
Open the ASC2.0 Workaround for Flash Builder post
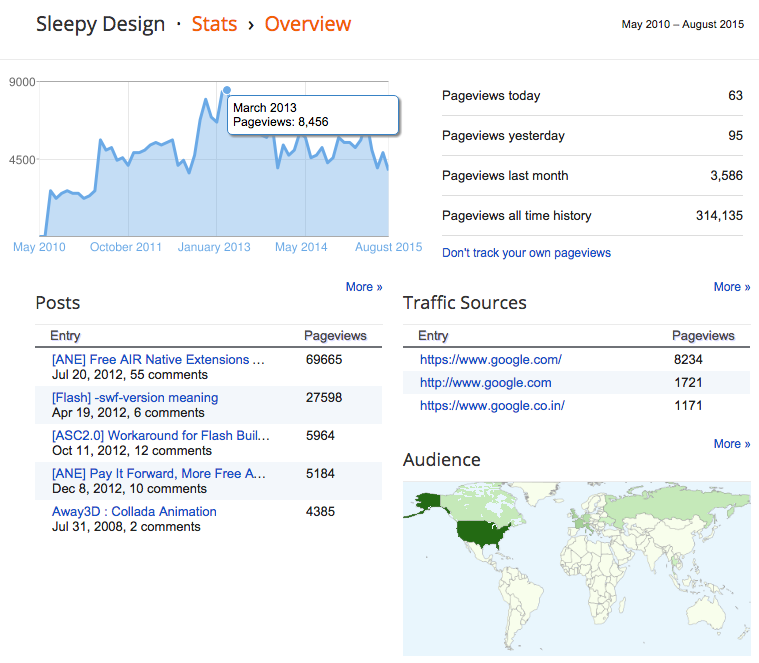coord(160,436)
